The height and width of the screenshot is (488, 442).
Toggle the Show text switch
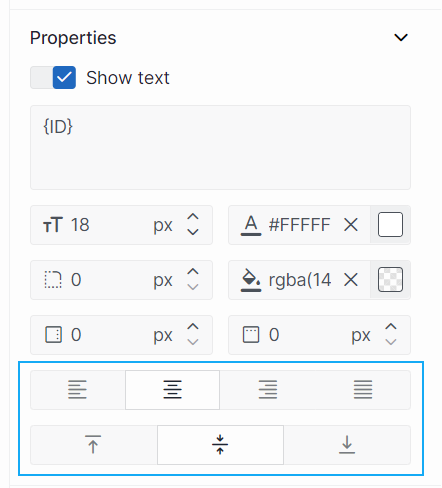[53, 78]
